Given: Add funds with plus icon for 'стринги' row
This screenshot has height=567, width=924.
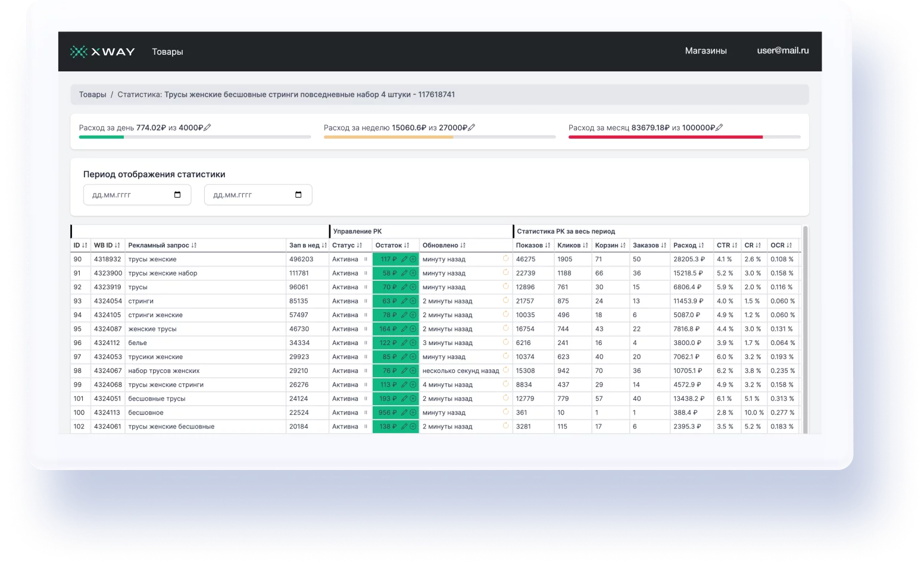Looking at the screenshot, I should point(413,301).
